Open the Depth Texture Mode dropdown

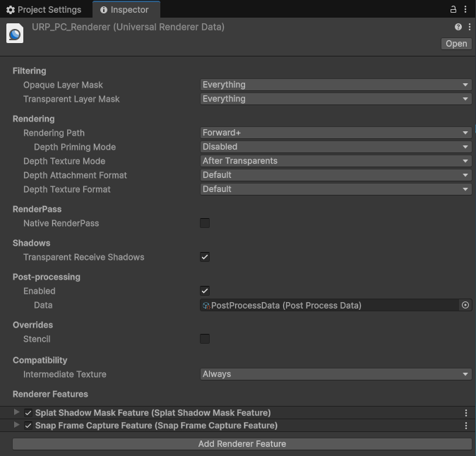pos(335,161)
